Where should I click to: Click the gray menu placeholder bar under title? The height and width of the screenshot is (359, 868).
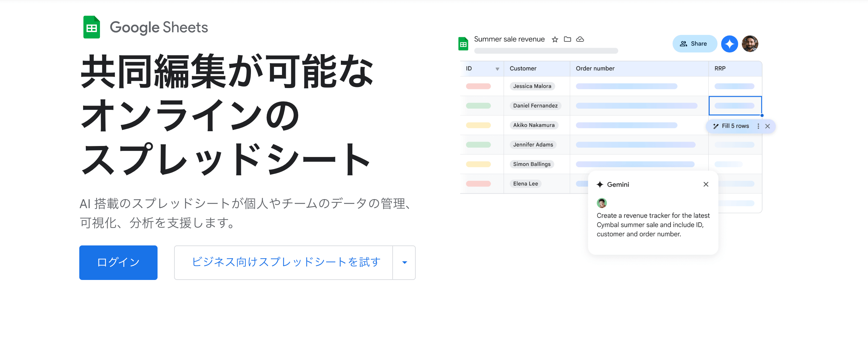point(546,51)
